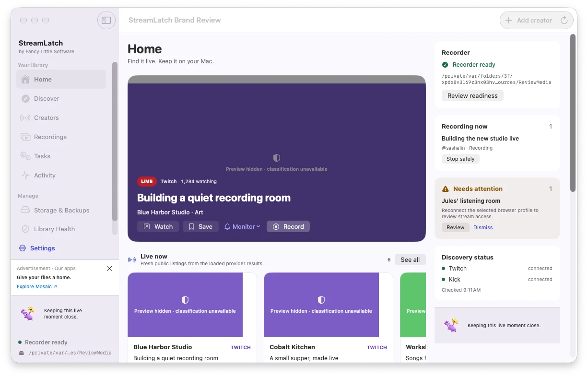
Task: Expand the Monitor dropdown
Action: [x=242, y=226]
